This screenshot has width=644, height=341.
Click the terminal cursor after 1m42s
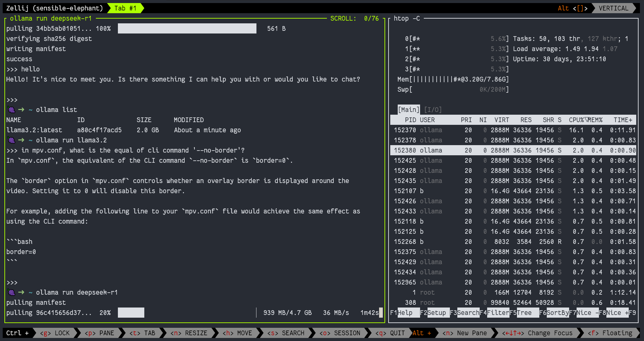381,313
